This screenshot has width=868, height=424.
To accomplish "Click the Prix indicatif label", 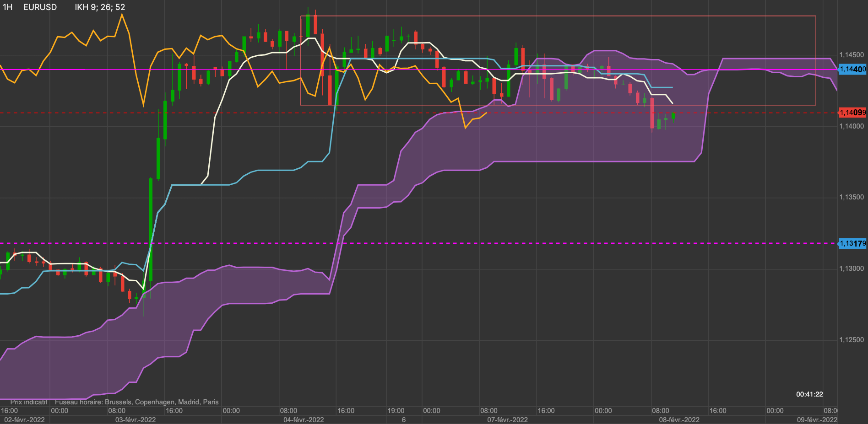I will pos(29,402).
